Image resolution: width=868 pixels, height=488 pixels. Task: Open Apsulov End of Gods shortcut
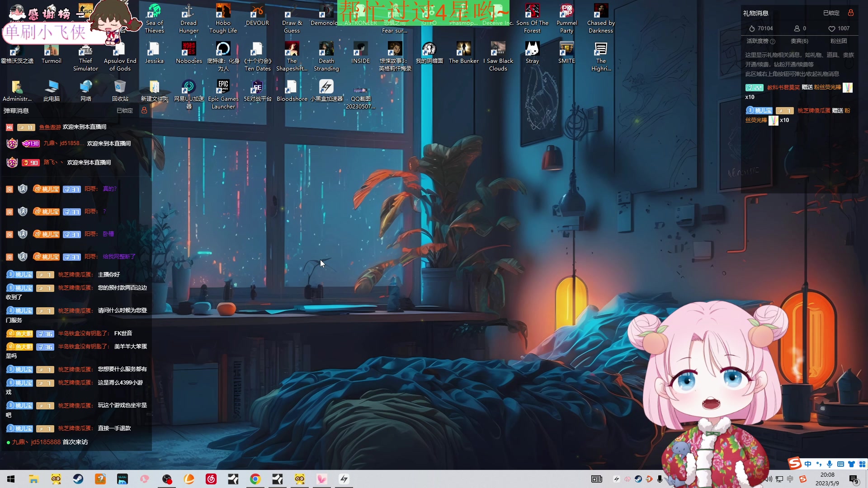point(120,56)
